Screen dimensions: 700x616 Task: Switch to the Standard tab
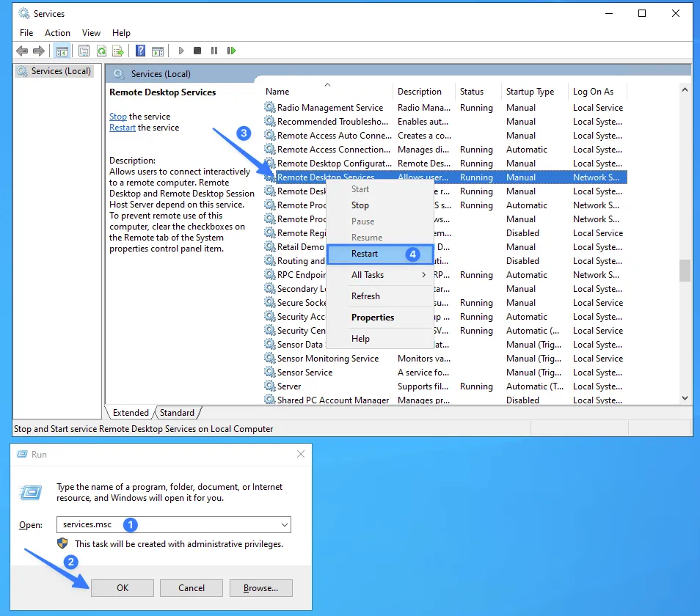coord(177,412)
